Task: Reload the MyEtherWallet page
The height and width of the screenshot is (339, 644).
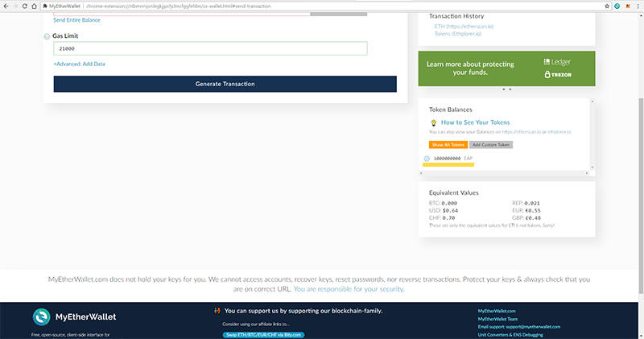Action: [25, 6]
